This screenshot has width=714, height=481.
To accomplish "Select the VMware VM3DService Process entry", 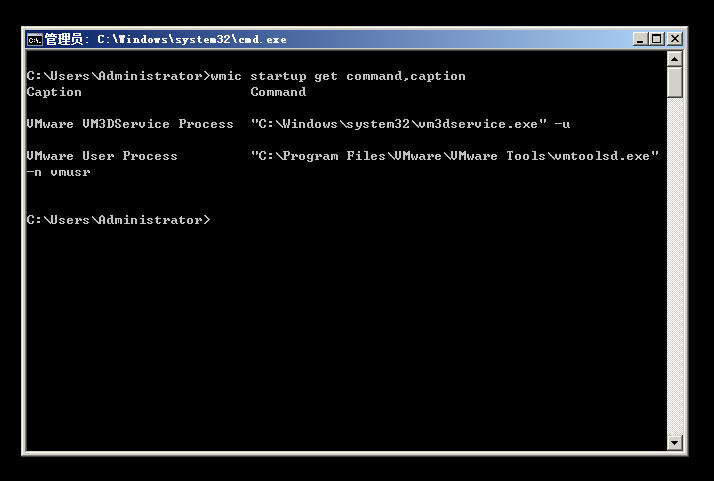I will pos(130,124).
